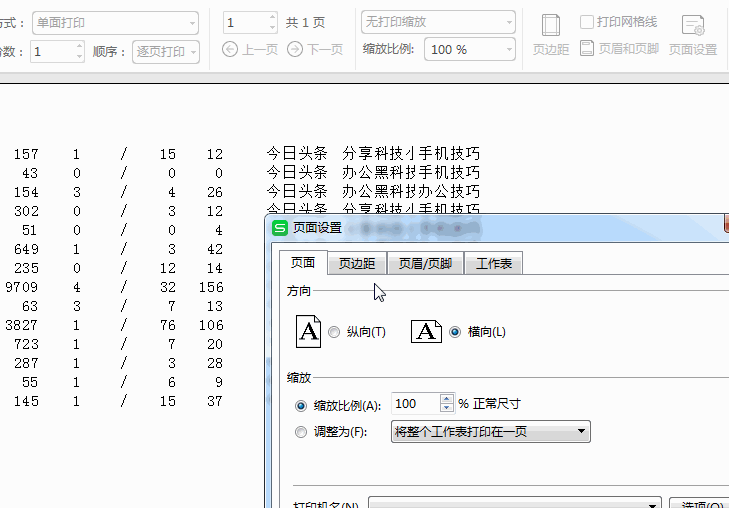Decrease copies count spinner
Image resolution: width=729 pixels, height=508 pixels.
tap(80, 56)
